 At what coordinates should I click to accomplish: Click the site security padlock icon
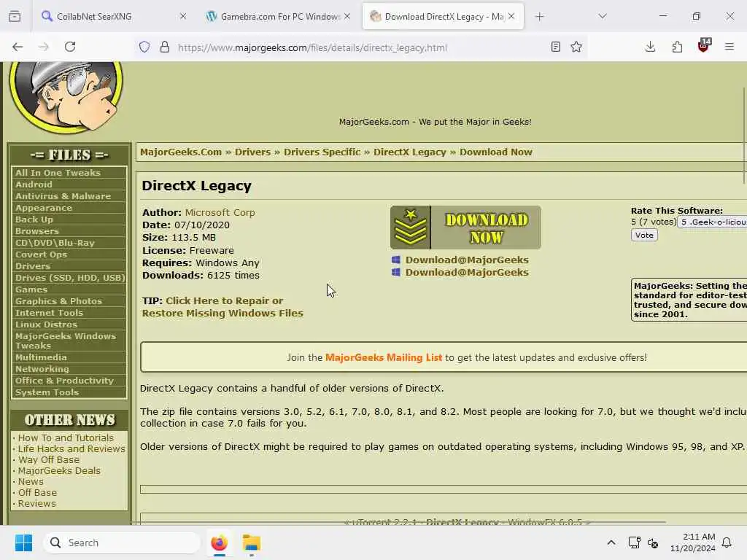pos(165,47)
